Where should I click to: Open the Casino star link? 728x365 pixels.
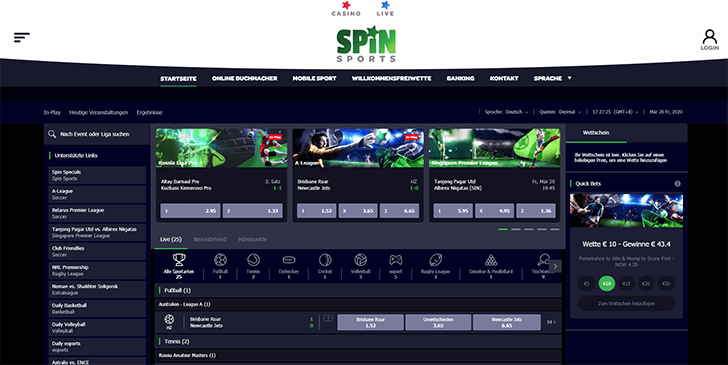pyautogui.click(x=346, y=9)
